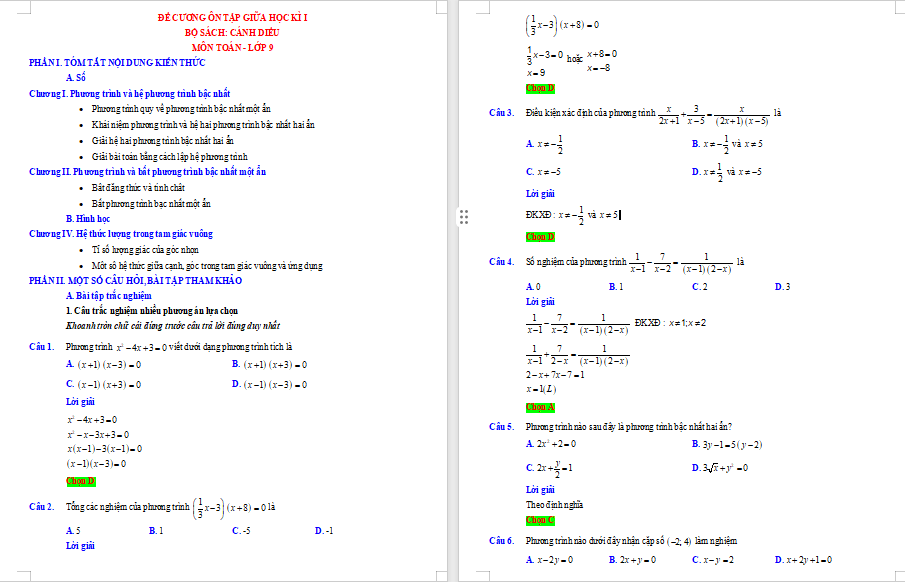
Task: Click the line "BỘ SÁCH: CÁNH DIỀU"
Action: pos(232,32)
